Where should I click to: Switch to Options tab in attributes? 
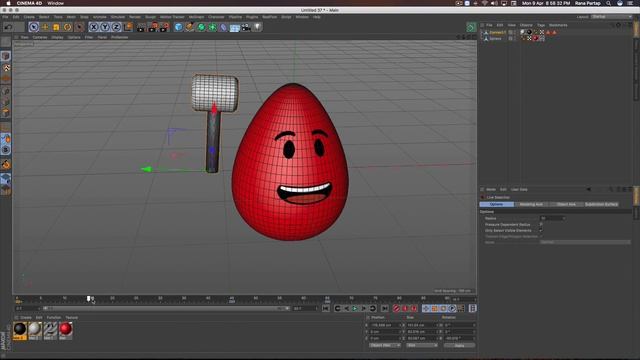(496, 204)
